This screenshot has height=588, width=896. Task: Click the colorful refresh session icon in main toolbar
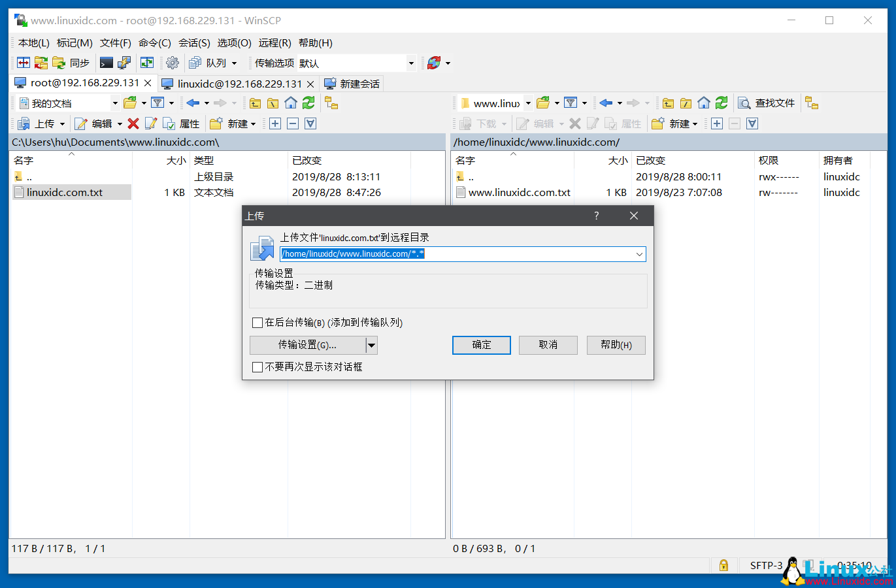[x=434, y=63]
